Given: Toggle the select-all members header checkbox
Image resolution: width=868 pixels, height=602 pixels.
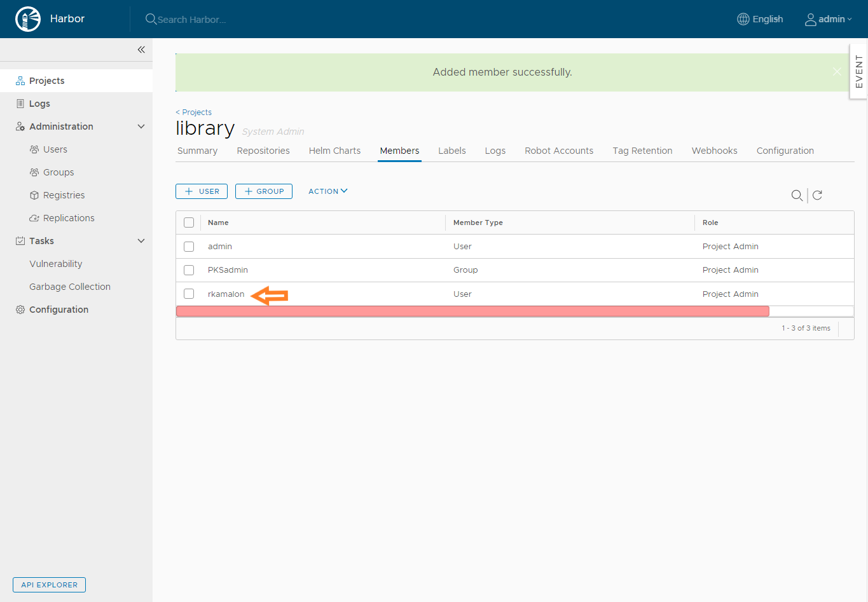Looking at the screenshot, I should coord(189,222).
